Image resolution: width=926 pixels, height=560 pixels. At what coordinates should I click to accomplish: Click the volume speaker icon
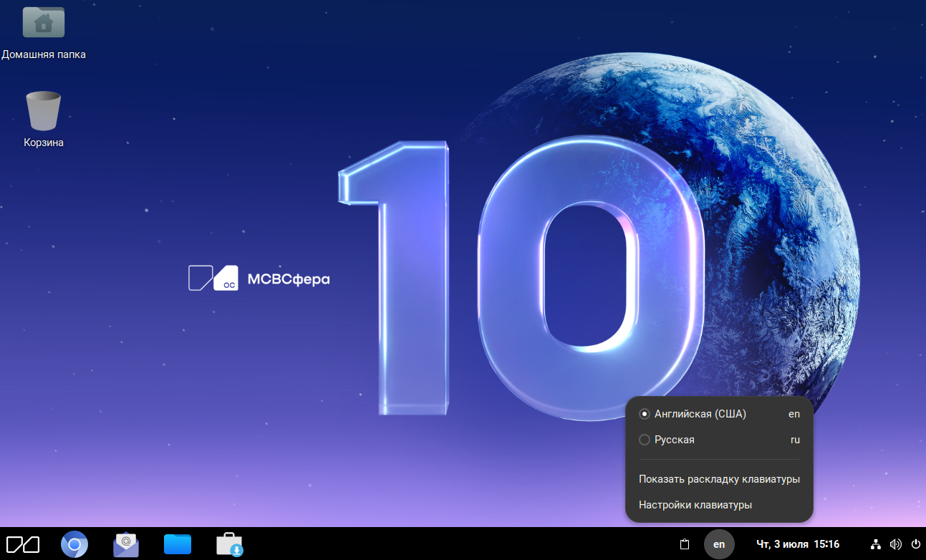coord(895,544)
